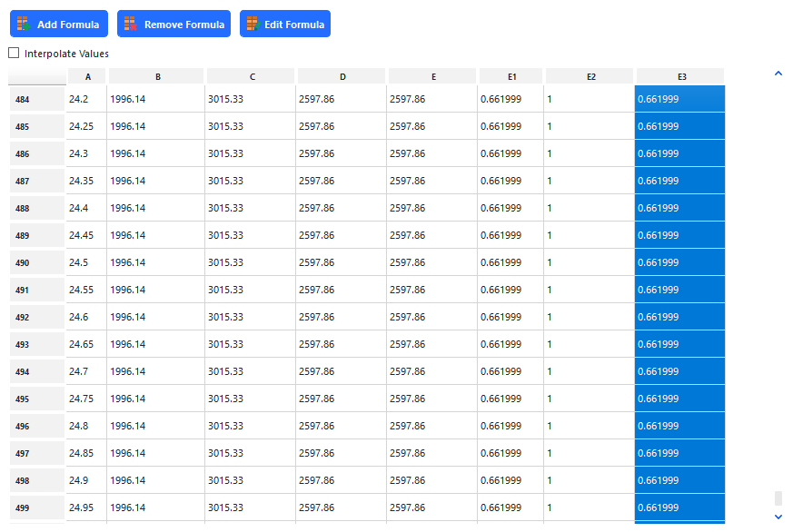Click the E1 column header
Viewport: 793px width, 532px height.
(x=511, y=76)
